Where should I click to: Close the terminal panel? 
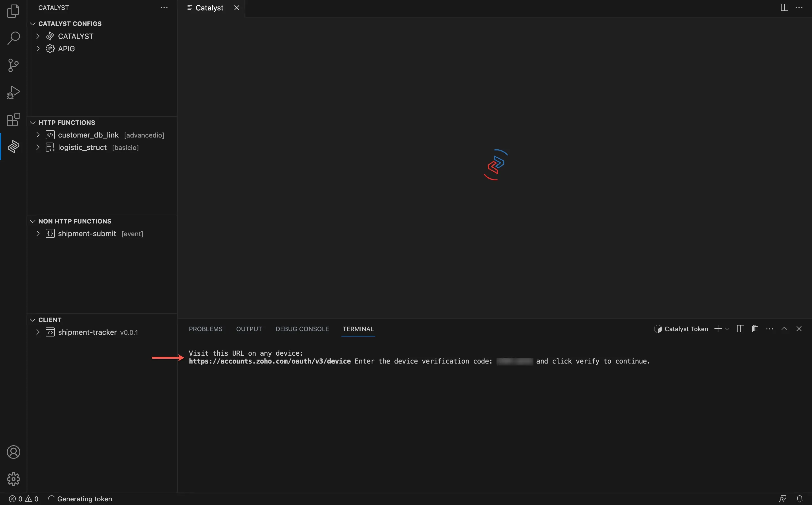(799, 329)
